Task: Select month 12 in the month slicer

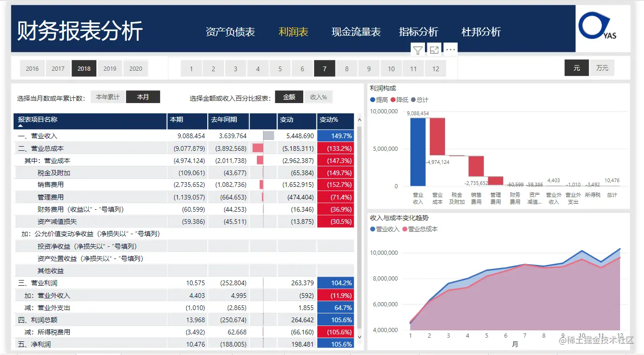Action: click(x=435, y=68)
